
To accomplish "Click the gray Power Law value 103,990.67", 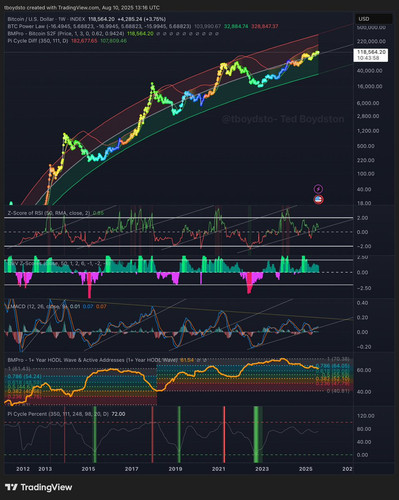I will pos(207,26).
